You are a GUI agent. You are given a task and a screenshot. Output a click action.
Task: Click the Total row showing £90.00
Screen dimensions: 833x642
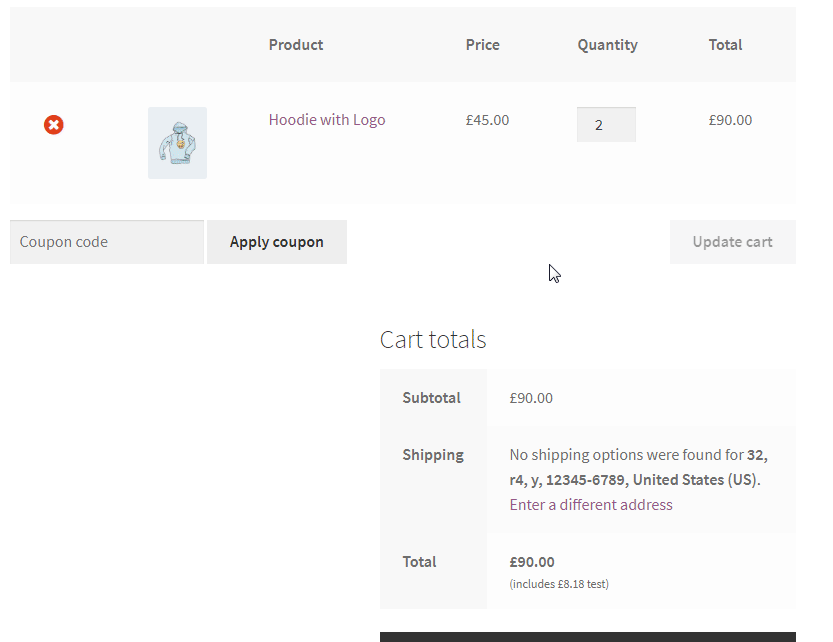click(x=532, y=561)
